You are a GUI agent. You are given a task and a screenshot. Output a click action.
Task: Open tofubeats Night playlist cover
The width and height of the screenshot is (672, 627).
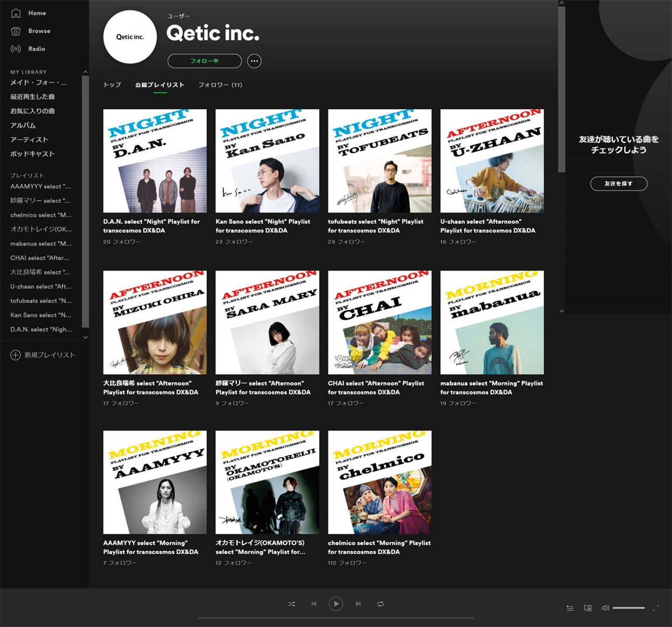pyautogui.click(x=380, y=161)
